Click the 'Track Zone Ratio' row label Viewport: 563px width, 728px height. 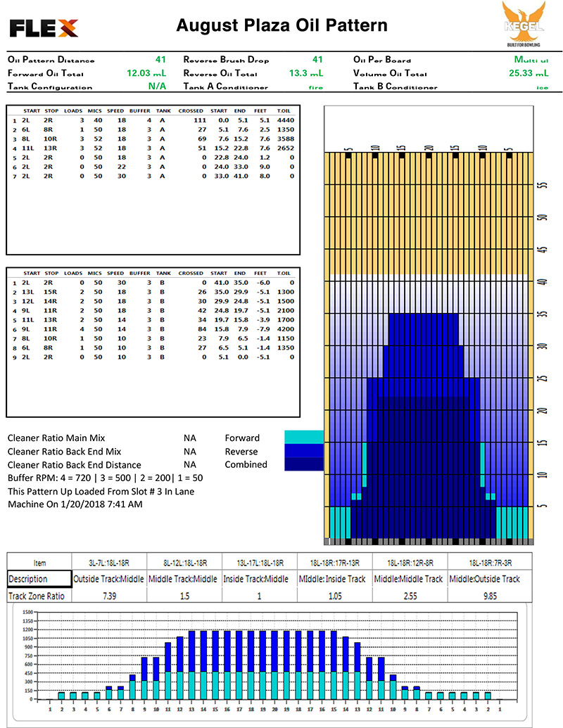[38, 595]
